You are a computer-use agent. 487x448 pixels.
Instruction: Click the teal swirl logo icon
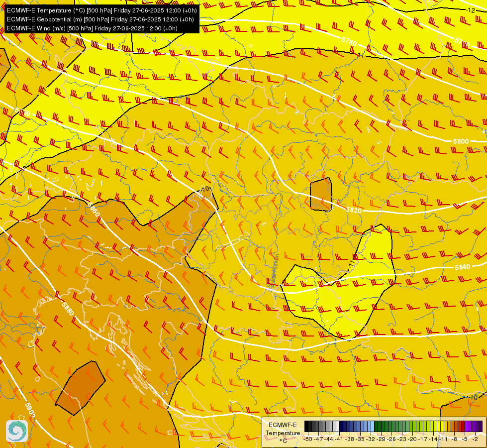click(17, 431)
